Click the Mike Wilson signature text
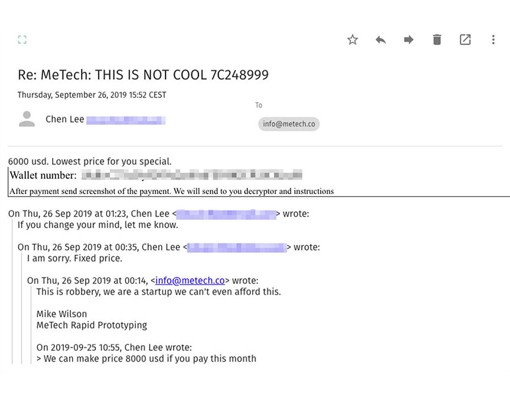510x420 pixels. 62,314
